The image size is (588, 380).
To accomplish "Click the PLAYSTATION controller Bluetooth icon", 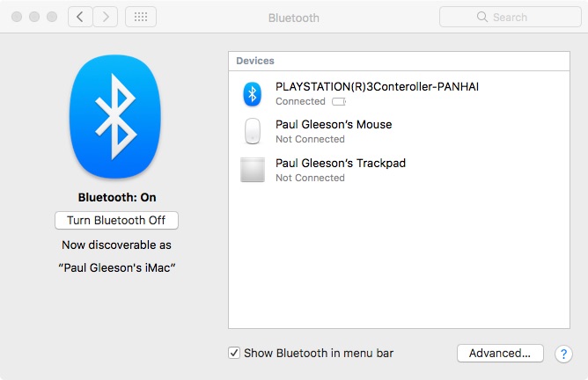I will click(x=253, y=94).
